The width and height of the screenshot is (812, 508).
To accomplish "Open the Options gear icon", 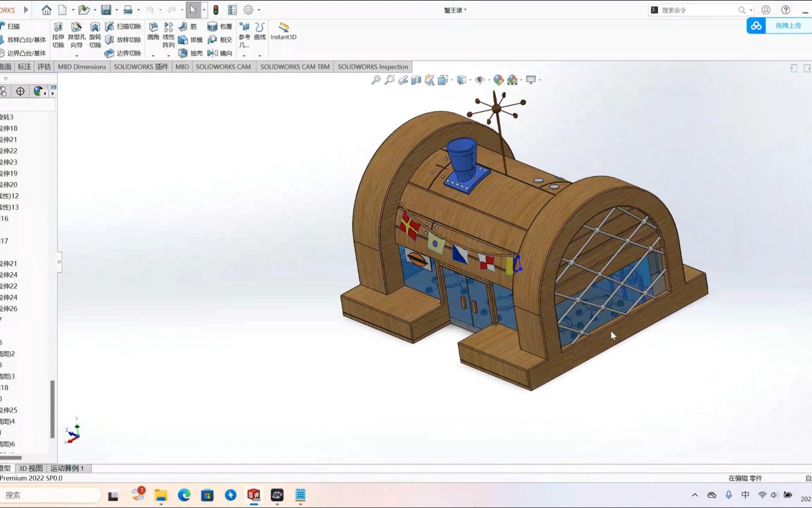I will (x=248, y=10).
